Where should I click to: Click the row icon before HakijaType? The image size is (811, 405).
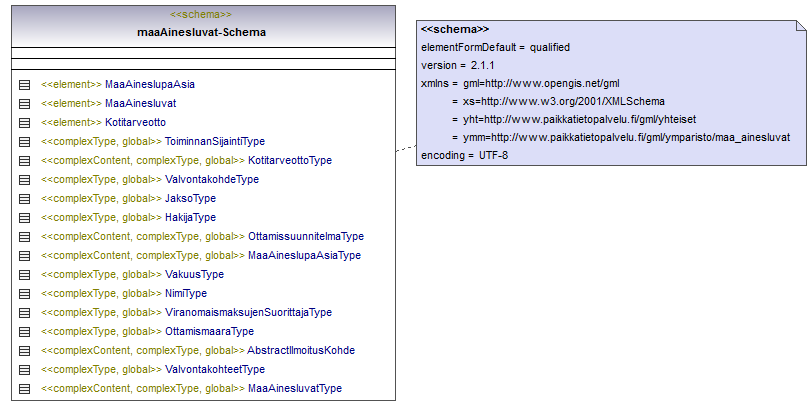click(25, 217)
